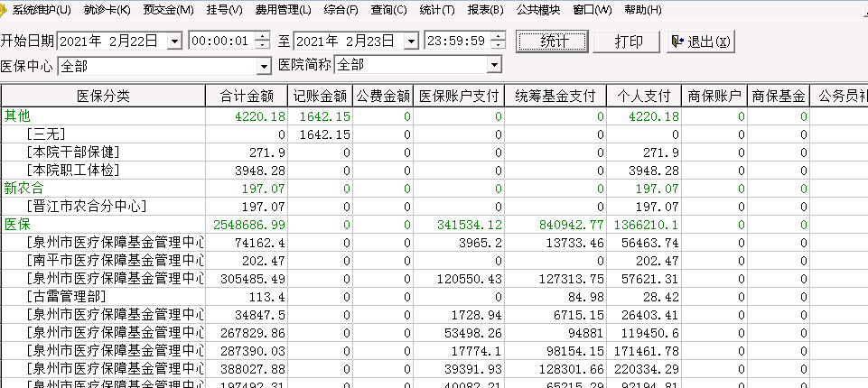Click the 171461.78 personal payment cell
Screen dimensions: 868x388
646,352
